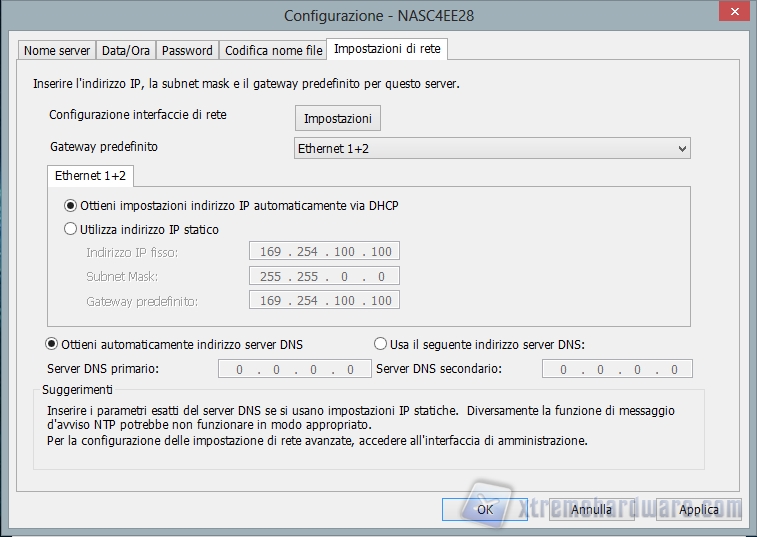This screenshot has height=537, width=757.
Task: Click the Server DNS secondario field
Action: coord(616,369)
